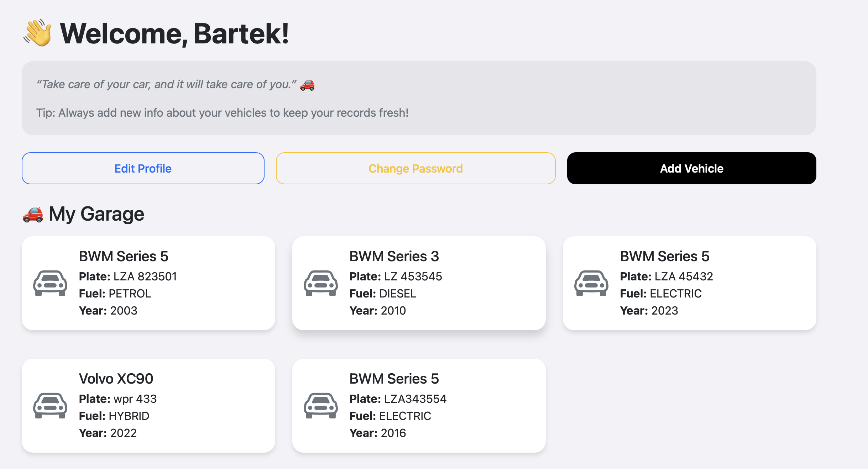Click red car emoji beside My Garage

pos(33,214)
